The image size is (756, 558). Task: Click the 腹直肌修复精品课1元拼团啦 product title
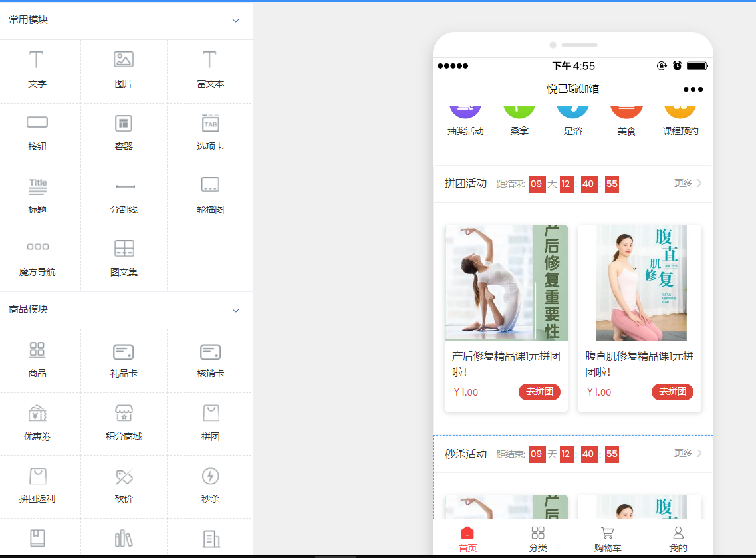point(640,364)
